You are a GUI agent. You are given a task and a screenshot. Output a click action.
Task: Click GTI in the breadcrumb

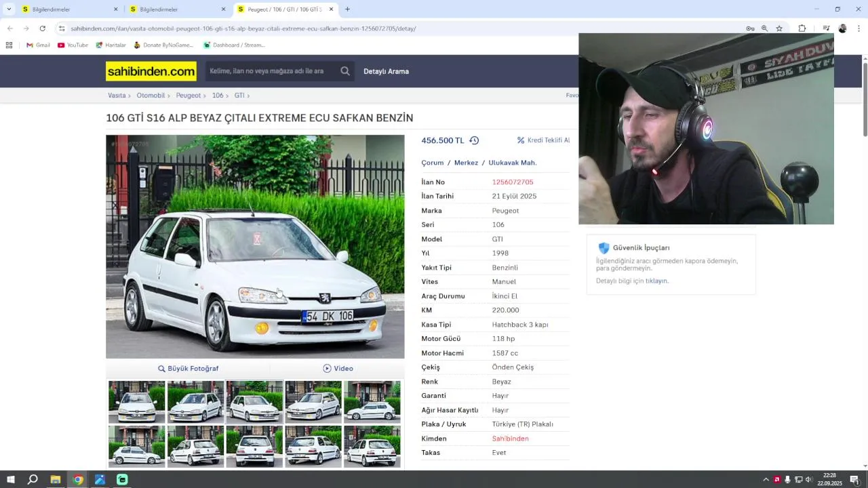[239, 96]
